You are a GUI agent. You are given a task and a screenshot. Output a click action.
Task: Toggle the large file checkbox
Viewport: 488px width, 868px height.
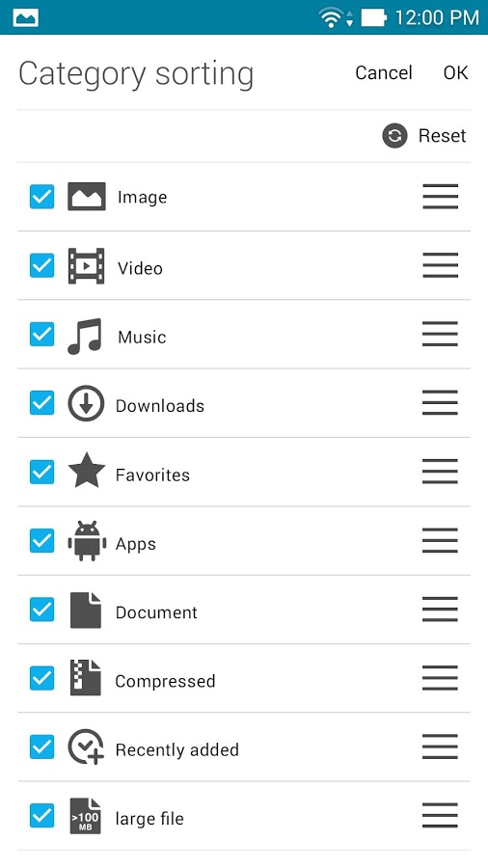coord(42,816)
